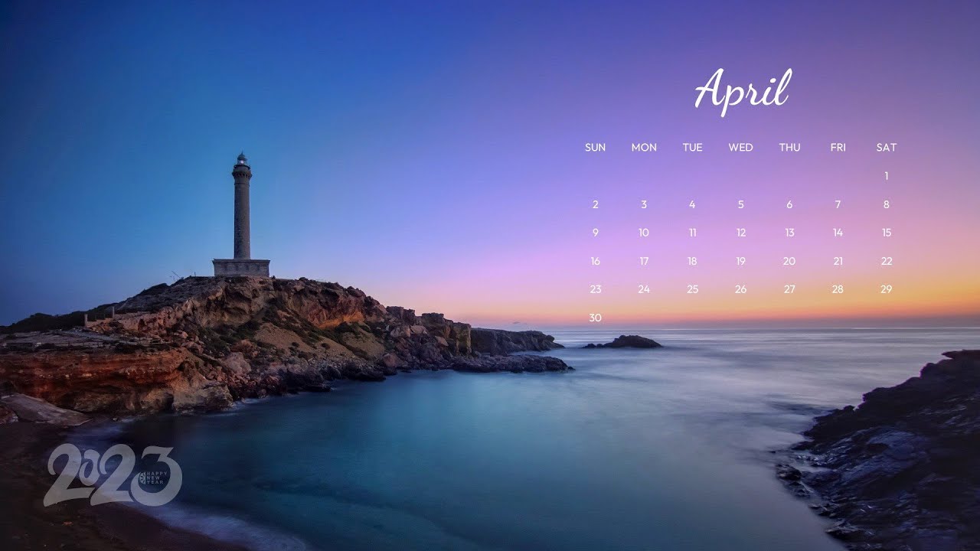The width and height of the screenshot is (980, 551).
Task: Choose date 19 under Wednesday
Action: point(740,261)
